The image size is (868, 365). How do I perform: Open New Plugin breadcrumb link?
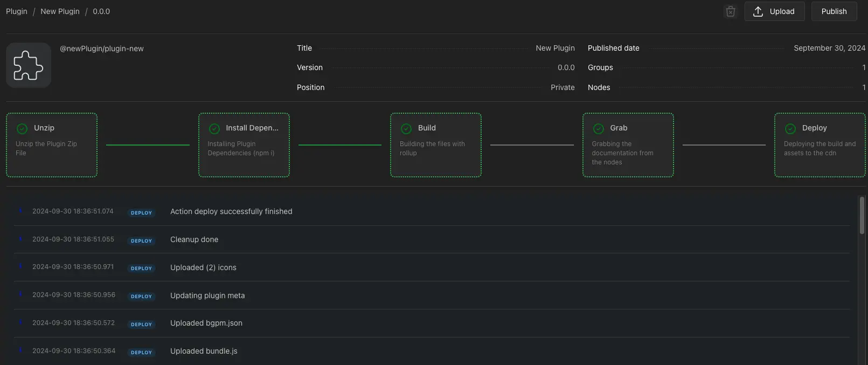[60, 11]
